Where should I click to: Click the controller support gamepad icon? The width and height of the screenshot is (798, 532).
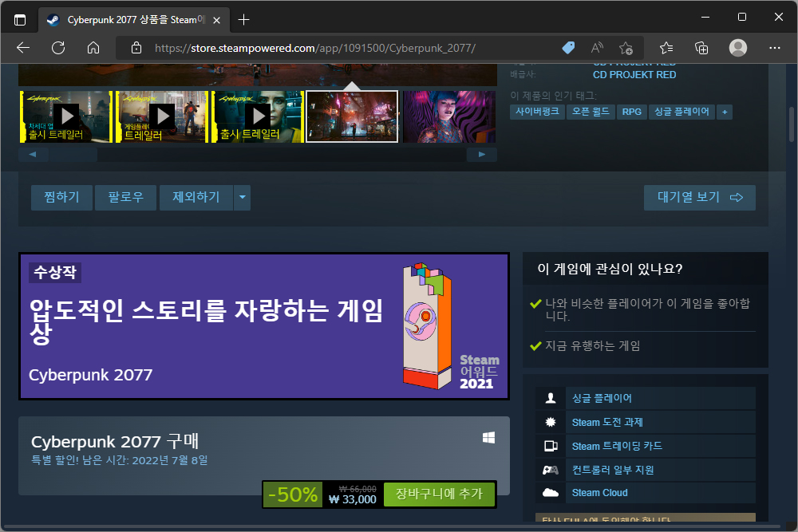[551, 470]
